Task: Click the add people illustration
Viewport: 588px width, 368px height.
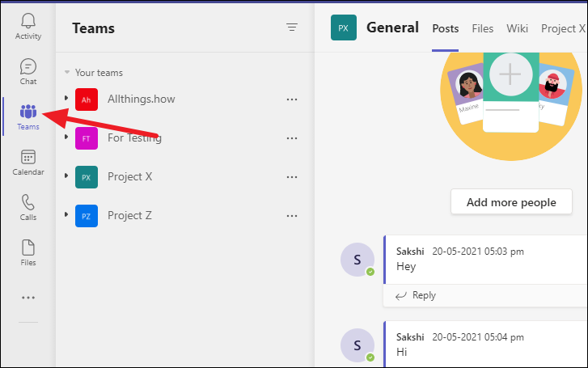Action: 510,106
